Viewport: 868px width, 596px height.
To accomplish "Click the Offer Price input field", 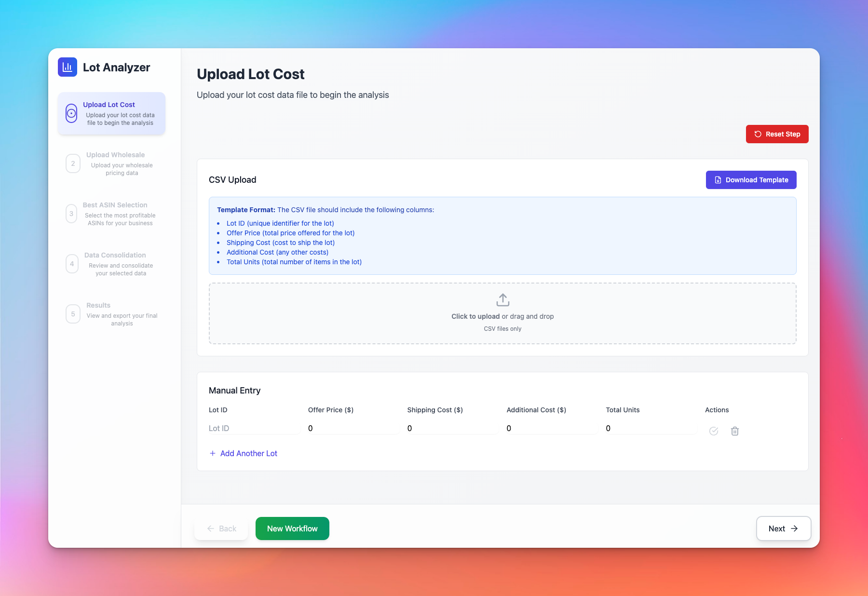I will [x=353, y=428].
